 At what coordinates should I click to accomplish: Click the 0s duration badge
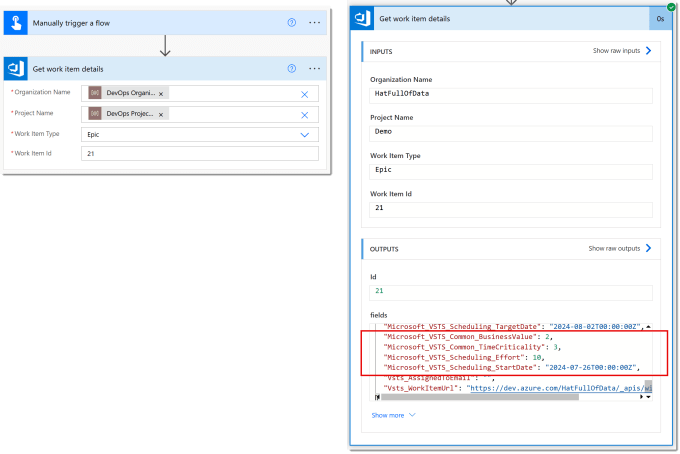pyautogui.click(x=660, y=19)
